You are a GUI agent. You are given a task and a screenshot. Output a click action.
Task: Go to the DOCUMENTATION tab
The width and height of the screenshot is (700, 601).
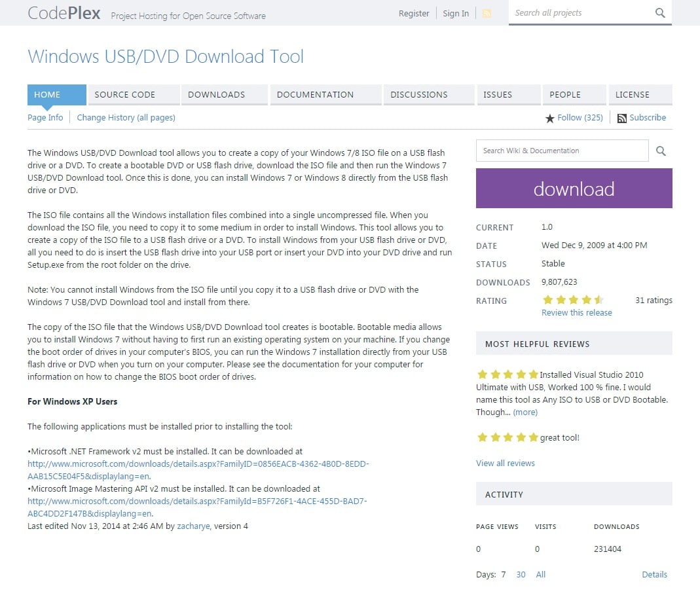pyautogui.click(x=326, y=94)
